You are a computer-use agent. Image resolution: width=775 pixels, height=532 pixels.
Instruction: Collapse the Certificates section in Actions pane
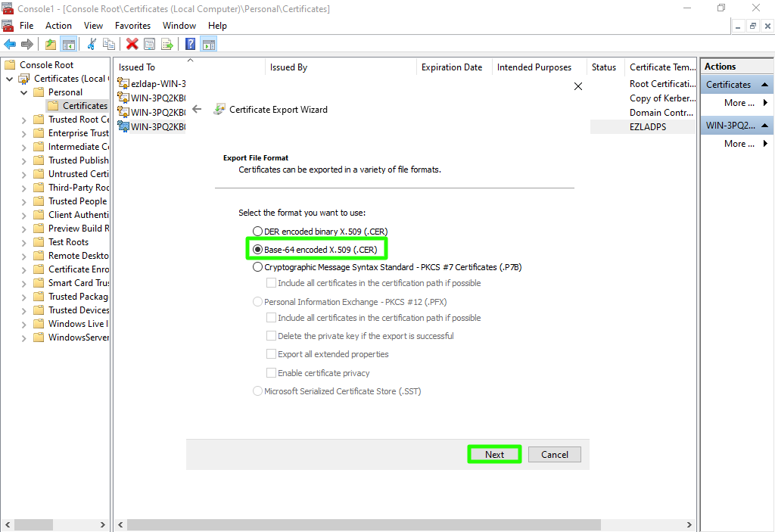tap(765, 85)
